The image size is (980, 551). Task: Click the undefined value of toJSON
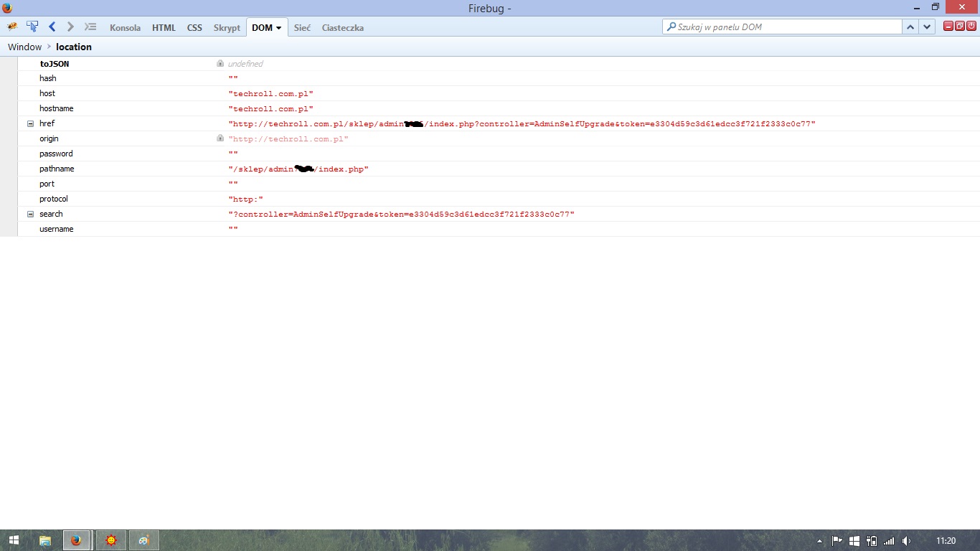245,64
